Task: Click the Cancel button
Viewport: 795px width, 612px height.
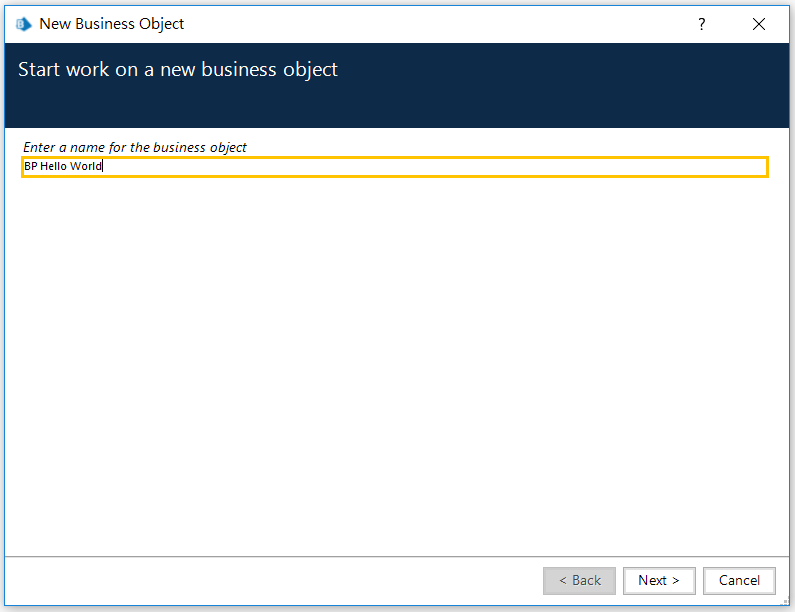Action: click(x=739, y=581)
